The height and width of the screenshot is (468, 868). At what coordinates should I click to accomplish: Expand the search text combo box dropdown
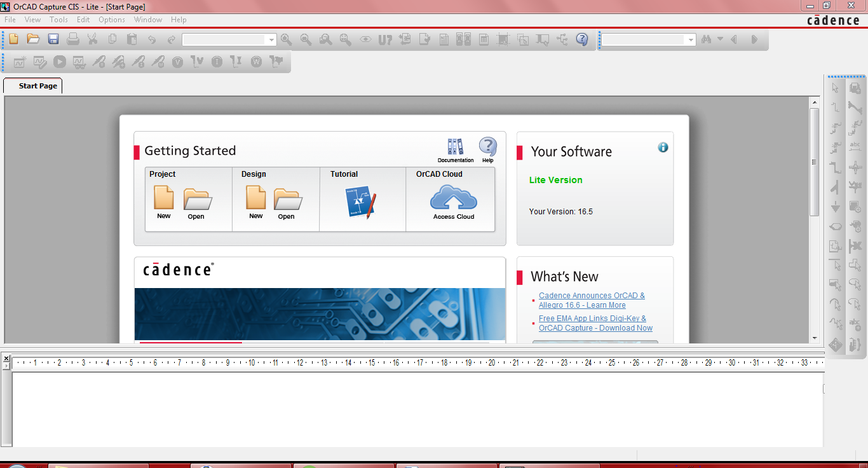(691, 39)
